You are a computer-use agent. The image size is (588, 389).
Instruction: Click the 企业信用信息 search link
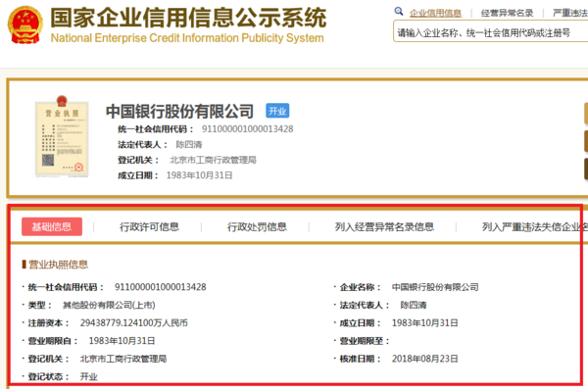[x=435, y=13]
